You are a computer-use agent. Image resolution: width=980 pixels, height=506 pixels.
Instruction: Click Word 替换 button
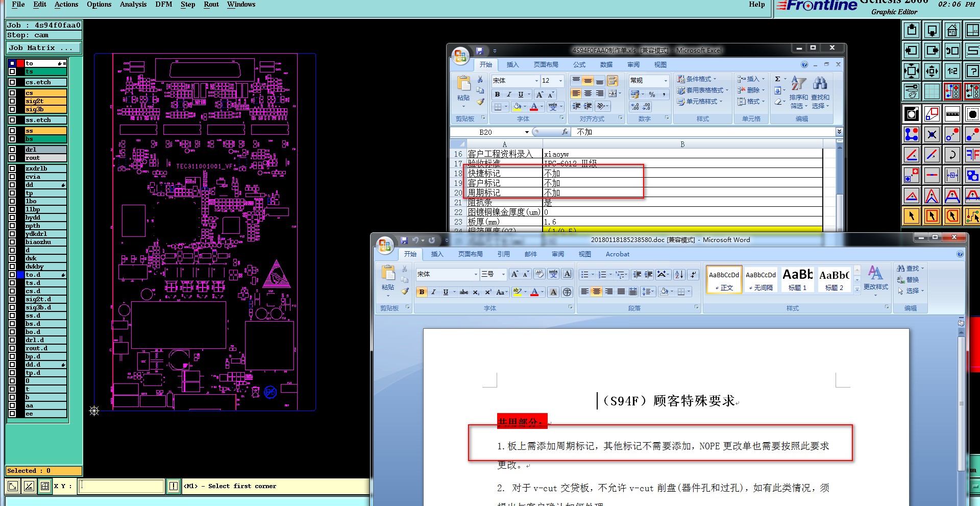click(x=908, y=280)
